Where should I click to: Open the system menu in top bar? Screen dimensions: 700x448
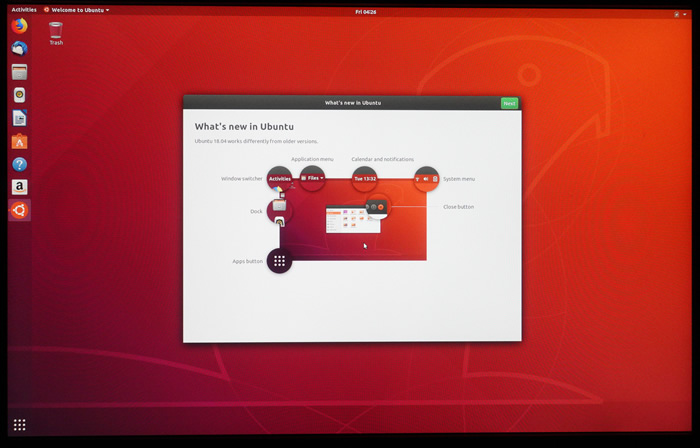click(x=681, y=14)
